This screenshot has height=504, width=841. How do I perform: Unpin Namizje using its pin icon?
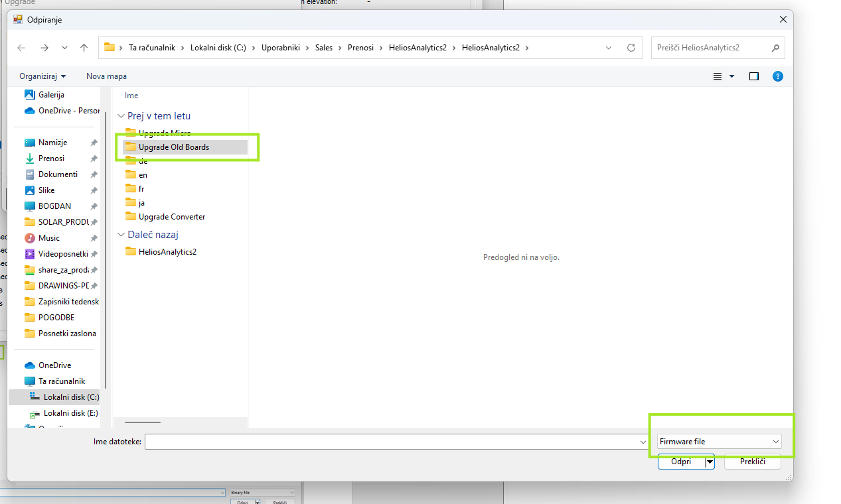point(94,143)
